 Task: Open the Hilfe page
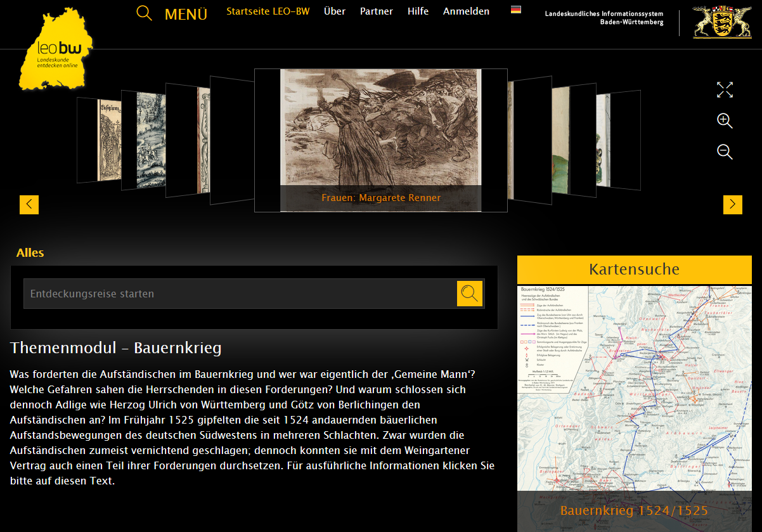click(418, 11)
